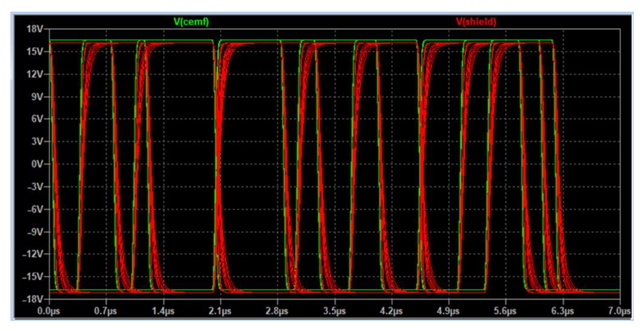This screenshot has width=644, height=331.
Task: Click the -3V vertical axis label
Action: point(35,187)
